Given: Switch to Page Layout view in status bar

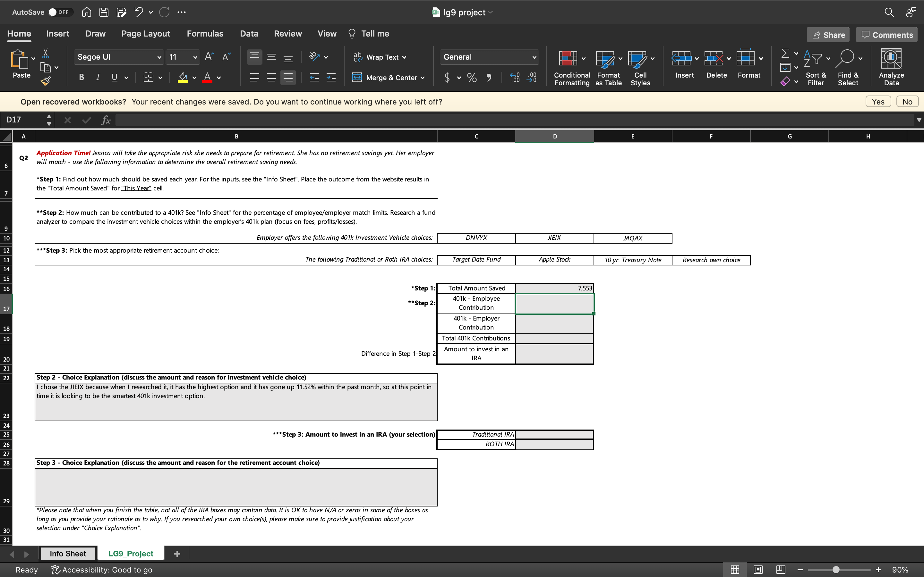Looking at the screenshot, I should click(x=758, y=569).
